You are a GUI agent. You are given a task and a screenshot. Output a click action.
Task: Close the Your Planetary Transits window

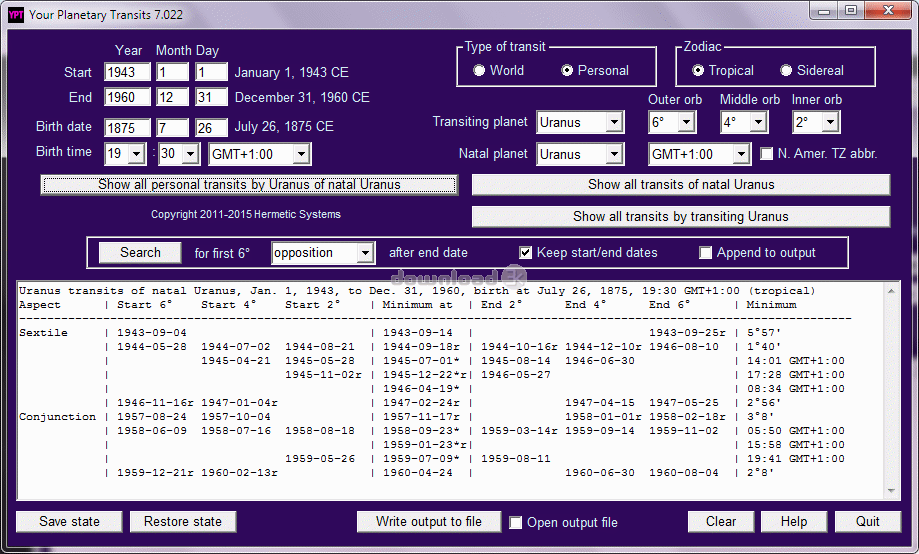tap(888, 11)
